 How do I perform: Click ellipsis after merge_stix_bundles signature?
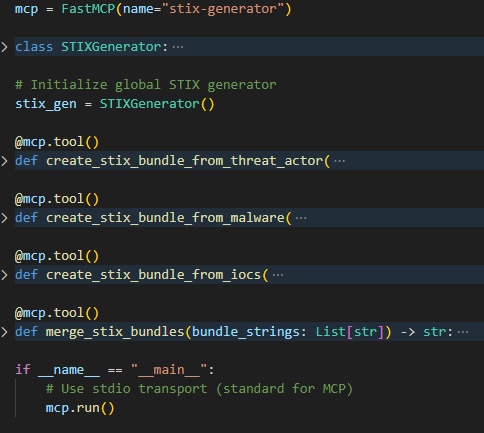463,332
